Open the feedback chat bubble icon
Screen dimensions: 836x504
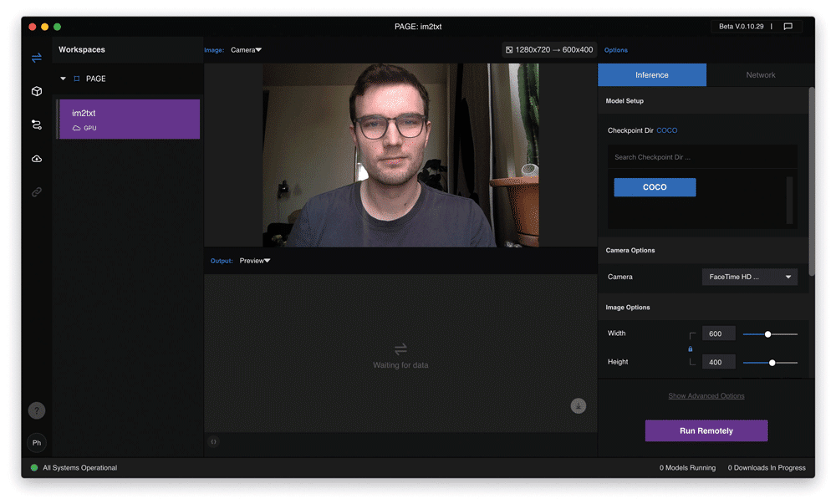[x=788, y=27]
